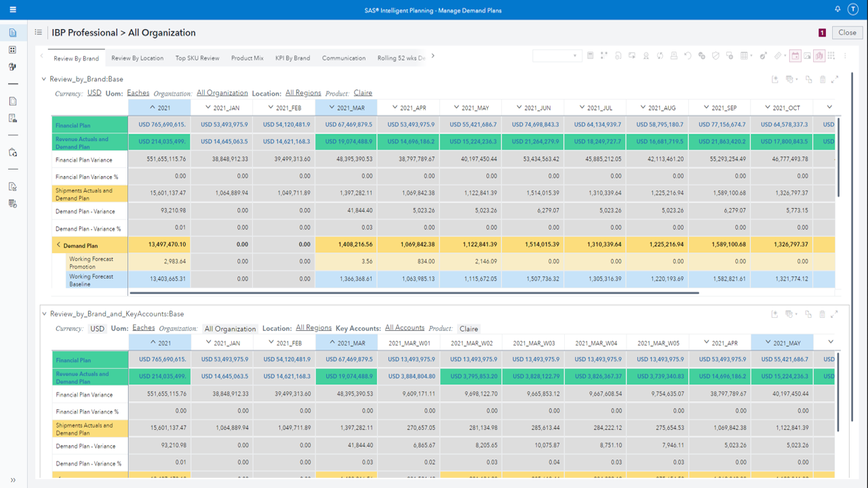This screenshot has width=868, height=488.
Task: Click the vertical scrollbar of Review_by_Brand table
Action: coord(839,157)
